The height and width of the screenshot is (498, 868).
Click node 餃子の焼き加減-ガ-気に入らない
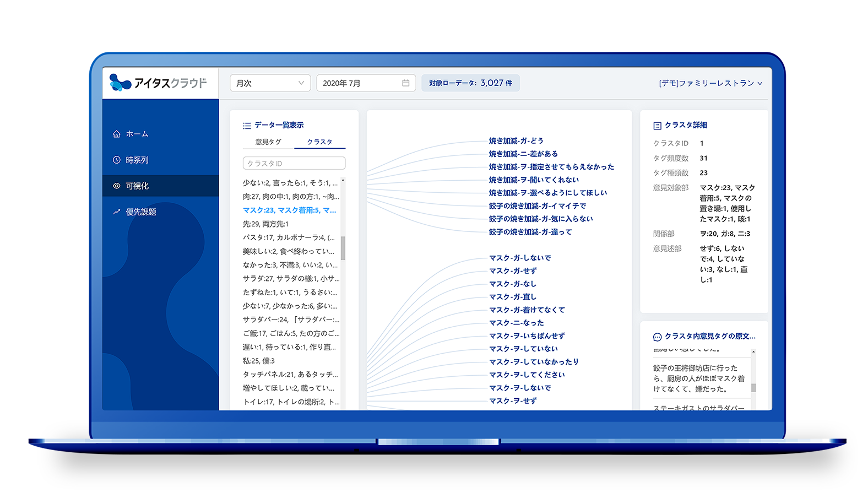(541, 219)
